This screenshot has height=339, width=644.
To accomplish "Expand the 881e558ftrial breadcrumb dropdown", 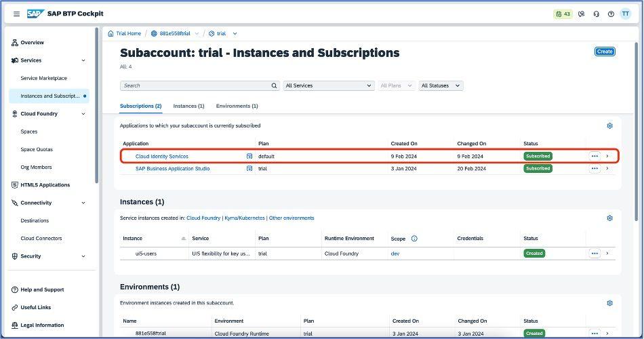I will pos(197,34).
